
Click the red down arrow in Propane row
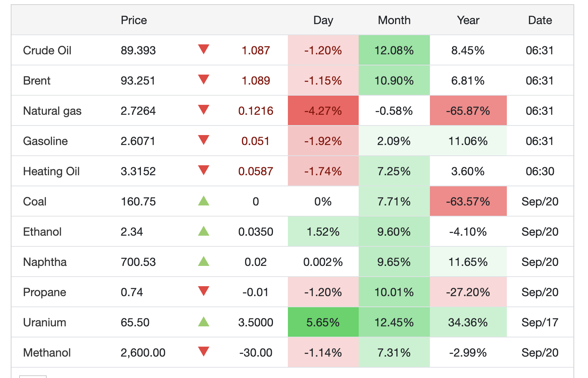point(204,291)
